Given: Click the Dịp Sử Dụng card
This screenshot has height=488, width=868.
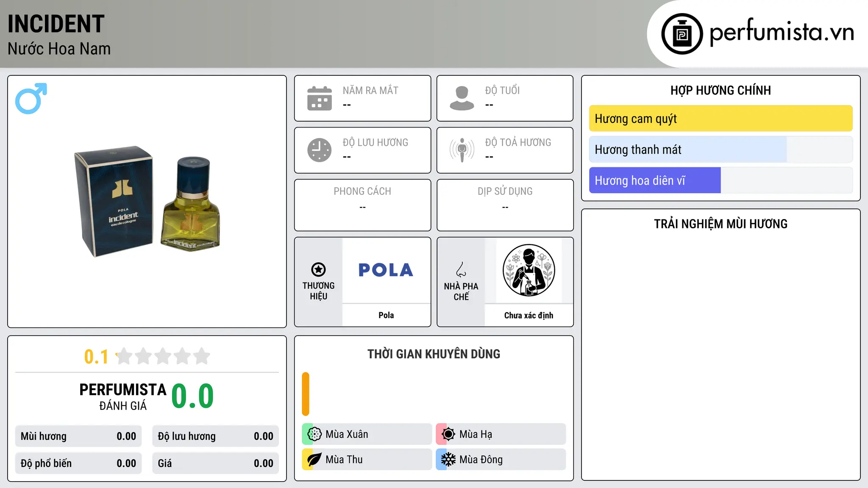Looking at the screenshot, I should click(x=505, y=205).
